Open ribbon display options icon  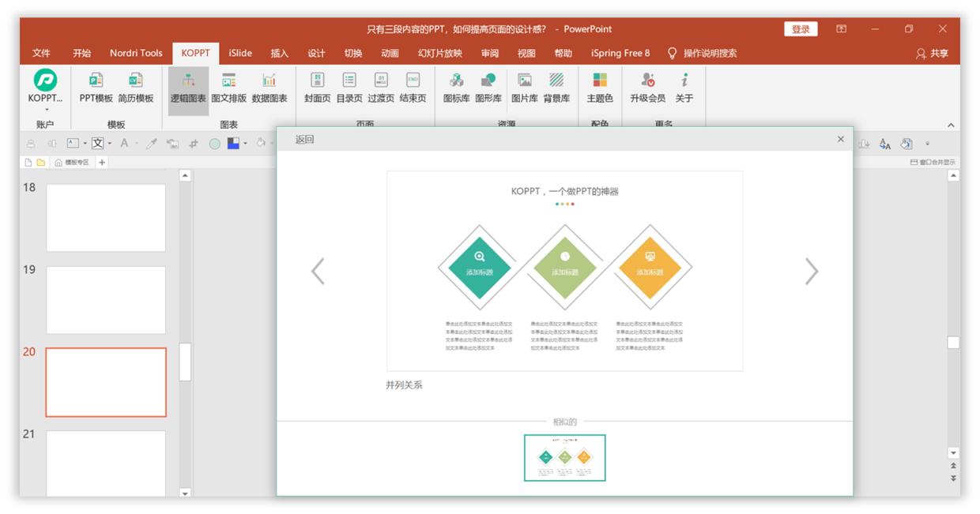point(842,29)
